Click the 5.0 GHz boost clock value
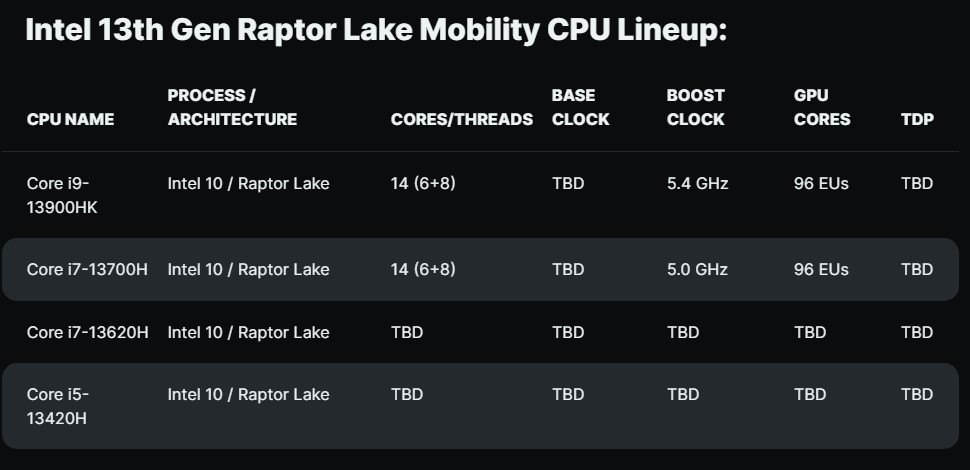Image resolution: width=970 pixels, height=470 pixels. (697, 269)
